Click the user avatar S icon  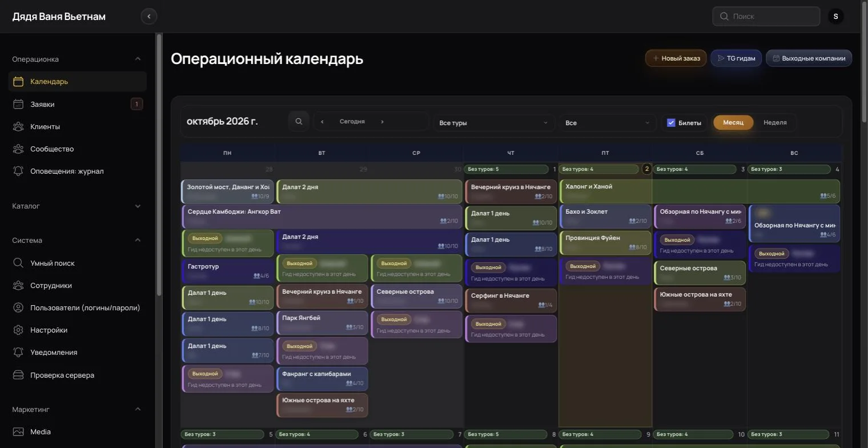[836, 17]
